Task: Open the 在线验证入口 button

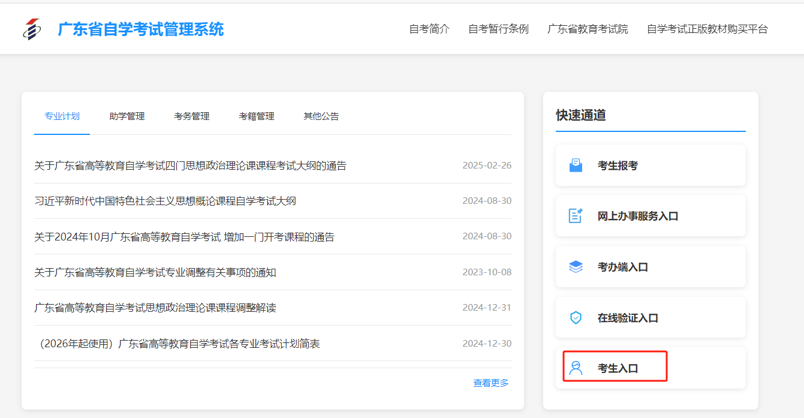Action: click(x=651, y=317)
